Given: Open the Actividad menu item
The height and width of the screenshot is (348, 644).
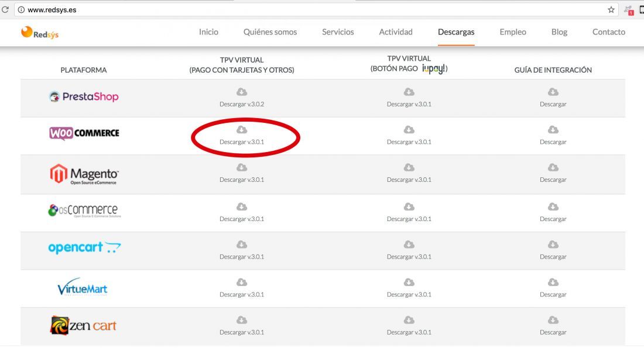Looking at the screenshot, I should click(396, 32).
